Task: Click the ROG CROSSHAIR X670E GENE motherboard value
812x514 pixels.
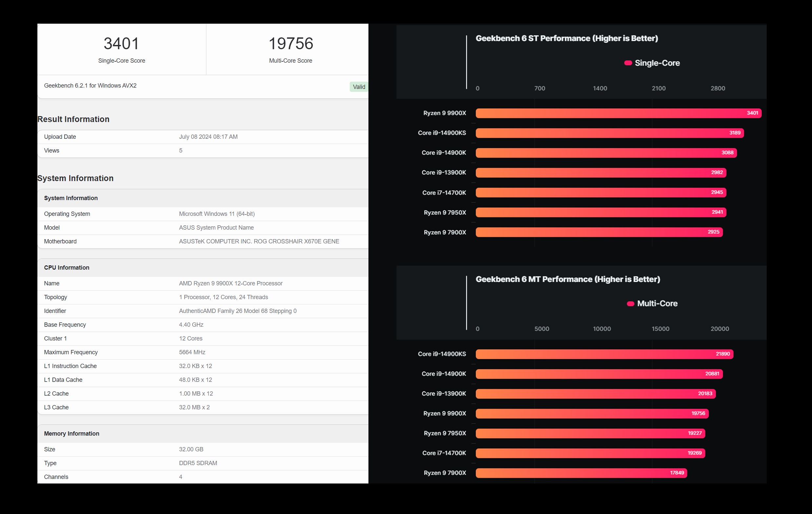Action: pyautogui.click(x=259, y=241)
